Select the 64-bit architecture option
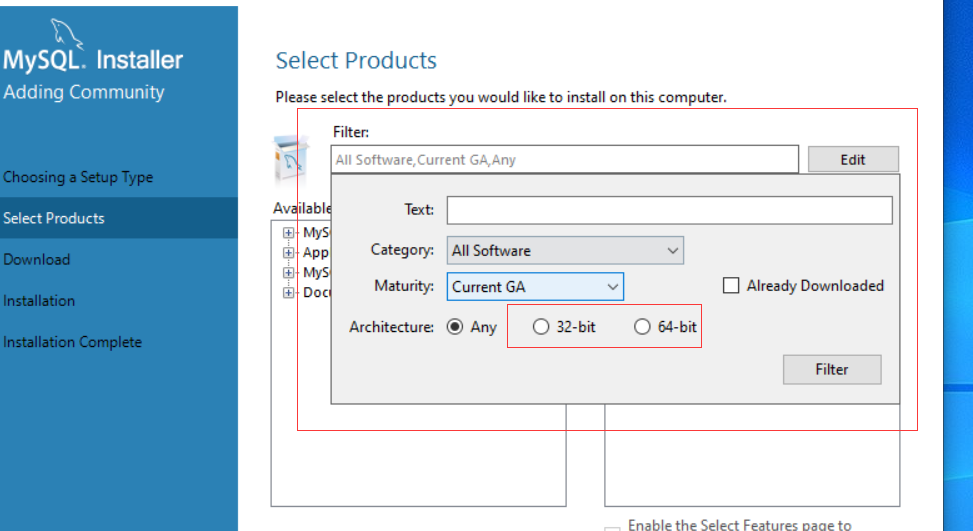The width and height of the screenshot is (973, 531). (x=642, y=327)
